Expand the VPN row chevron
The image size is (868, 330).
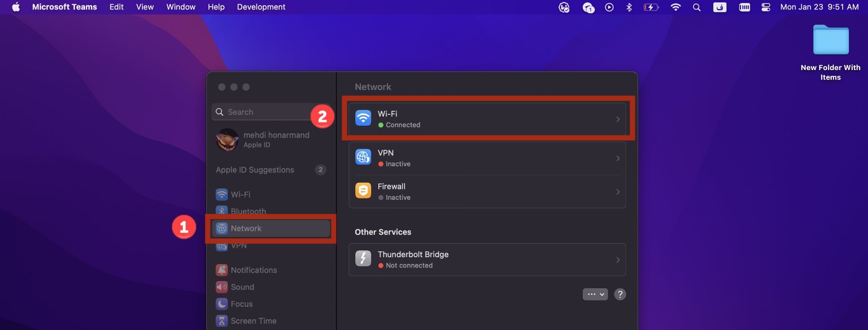618,158
